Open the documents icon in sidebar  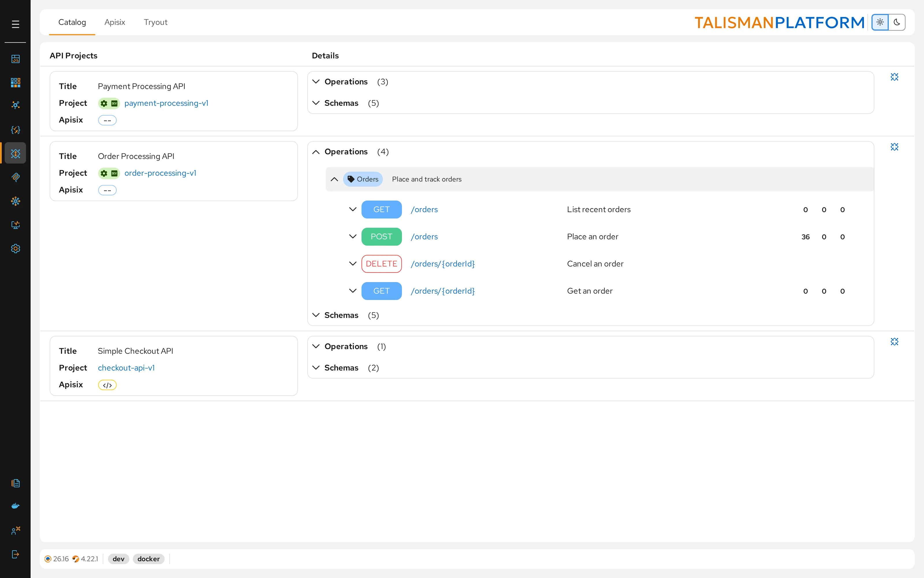(15, 483)
